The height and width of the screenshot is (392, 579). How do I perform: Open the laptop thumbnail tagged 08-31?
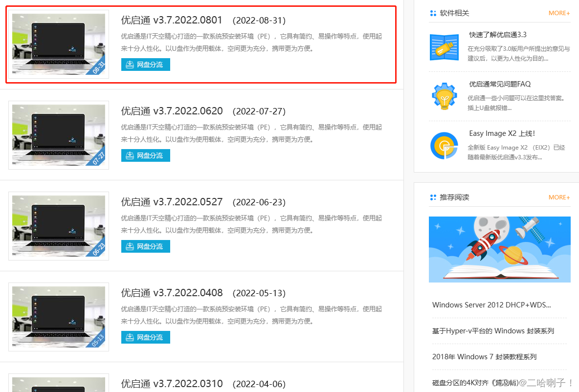[x=59, y=44]
